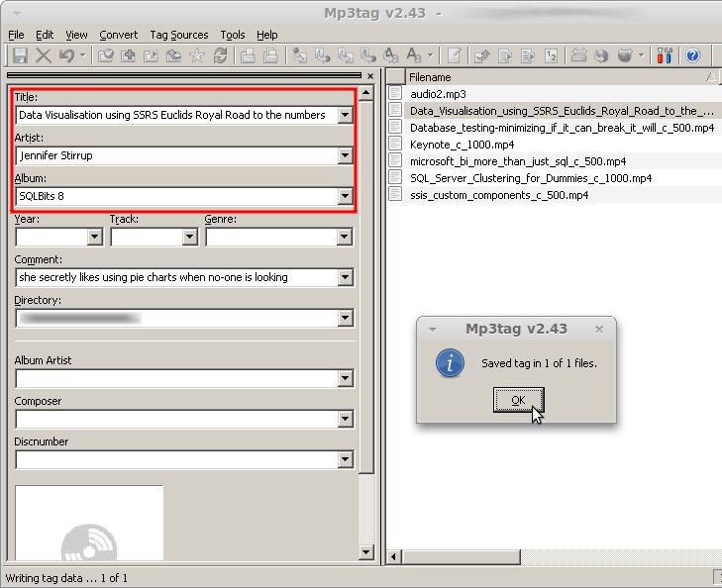
Task: Select microsoft_bi_more_than_just_sql_c_500.mp4 file
Action: (518, 161)
